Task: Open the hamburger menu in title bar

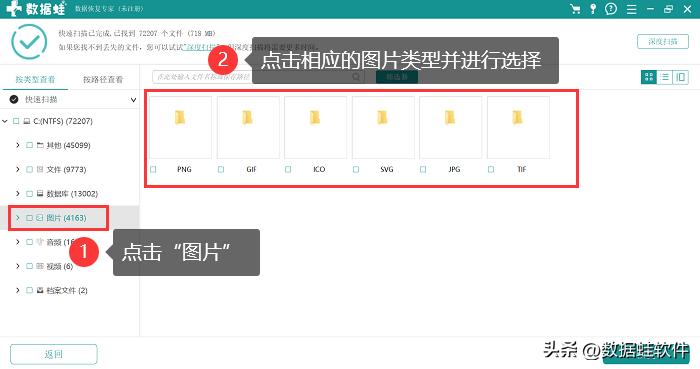Action: (631, 9)
